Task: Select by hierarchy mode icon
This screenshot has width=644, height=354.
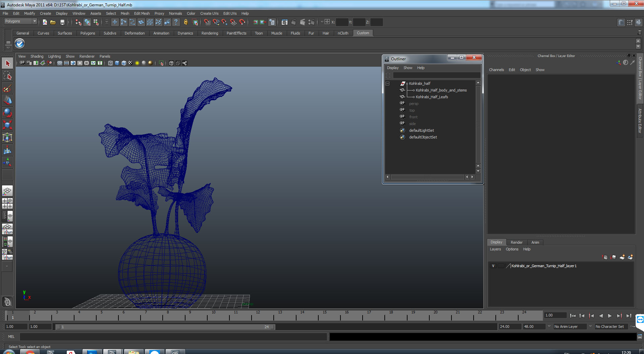Action: pyautogui.click(x=78, y=22)
